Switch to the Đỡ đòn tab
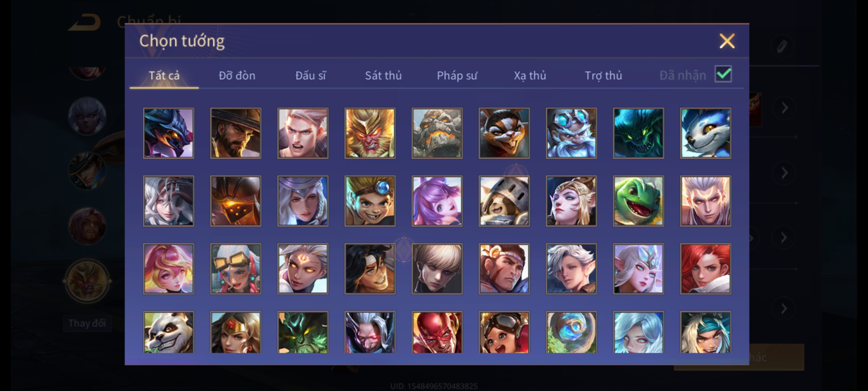 (x=237, y=75)
